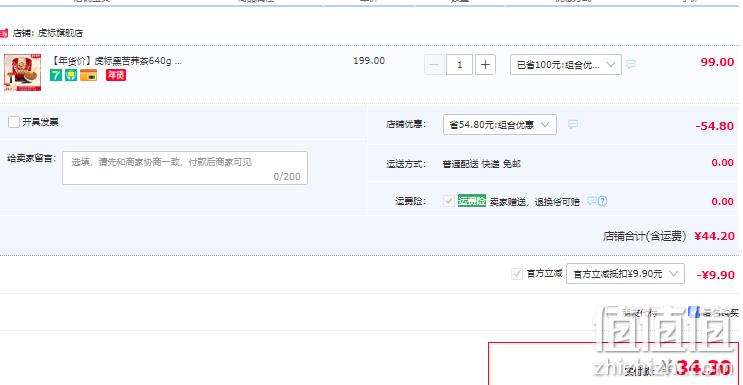The image size is (743, 385).
Task: Open the 官方立减抵扣¥9.90元 dropdown
Action: coord(625,274)
